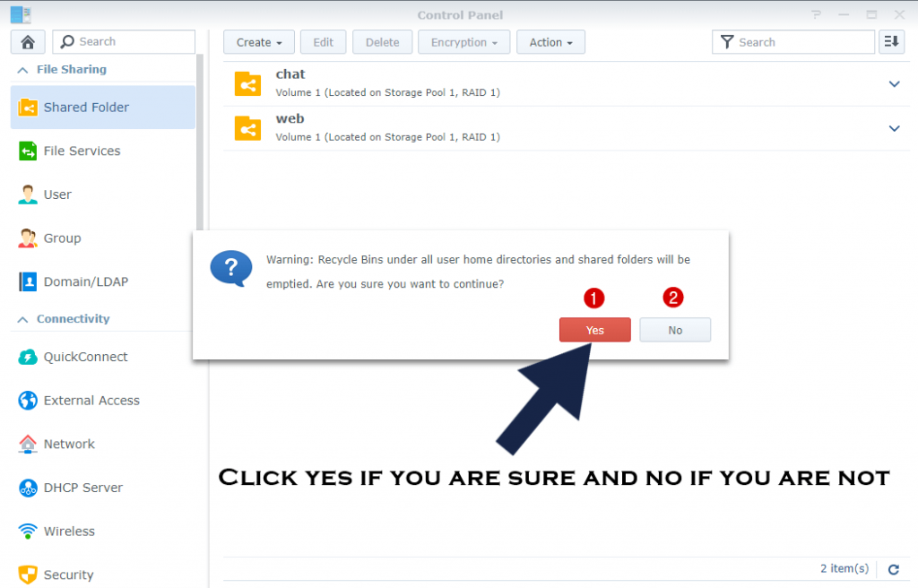Open the Wireless settings
The width and height of the screenshot is (918, 588).
(x=69, y=531)
